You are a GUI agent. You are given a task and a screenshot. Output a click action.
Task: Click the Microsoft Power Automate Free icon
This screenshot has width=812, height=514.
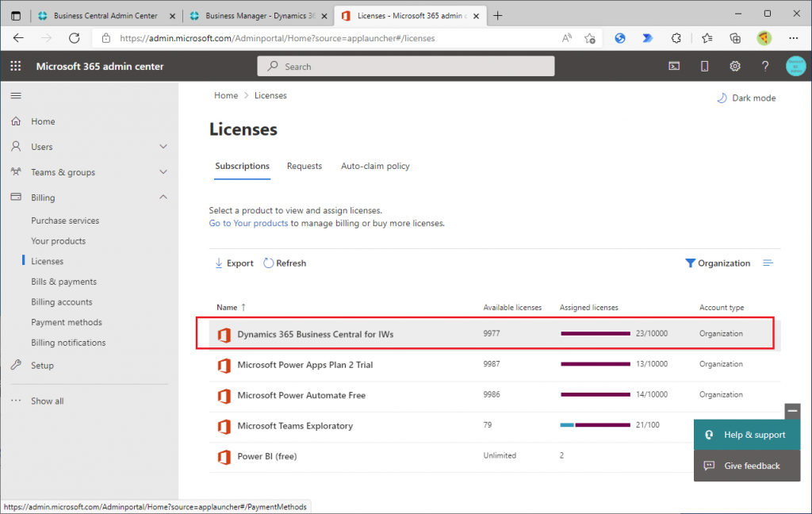click(224, 396)
